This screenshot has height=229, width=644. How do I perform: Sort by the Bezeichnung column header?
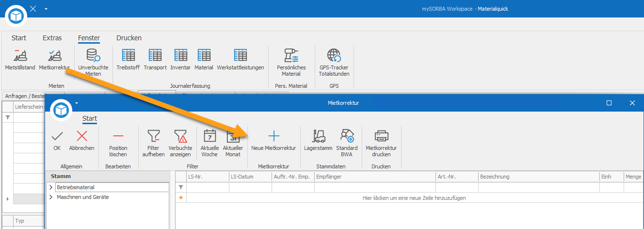[539, 177]
